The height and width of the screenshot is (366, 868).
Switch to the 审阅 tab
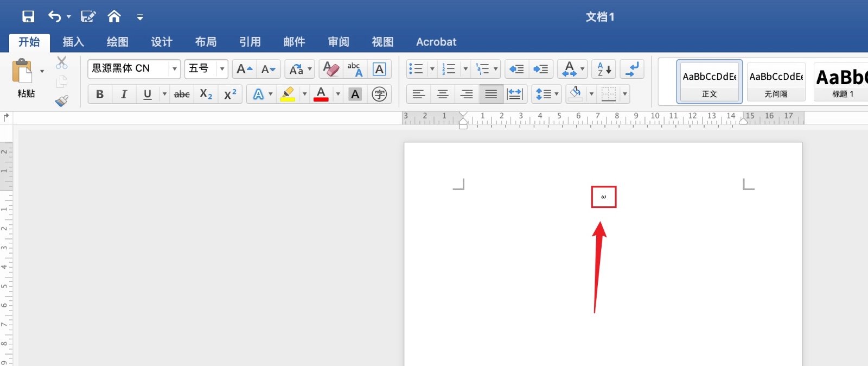click(339, 42)
